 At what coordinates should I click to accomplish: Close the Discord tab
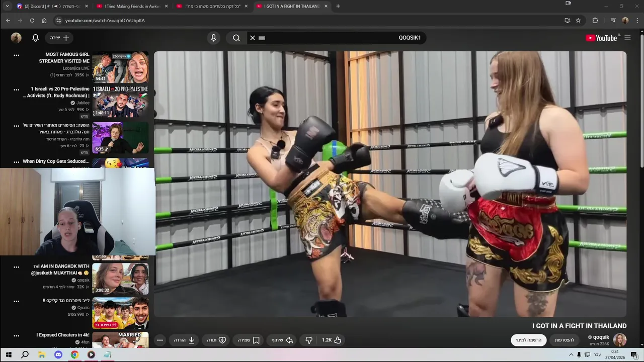87,6
